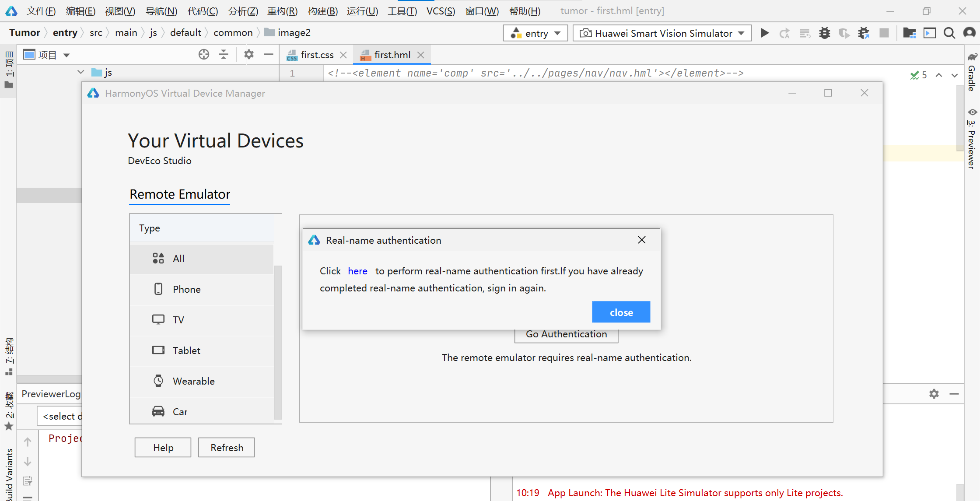This screenshot has height=501, width=980.
Task: Go to previous highlighted problem arrow
Action: pyautogui.click(x=939, y=75)
